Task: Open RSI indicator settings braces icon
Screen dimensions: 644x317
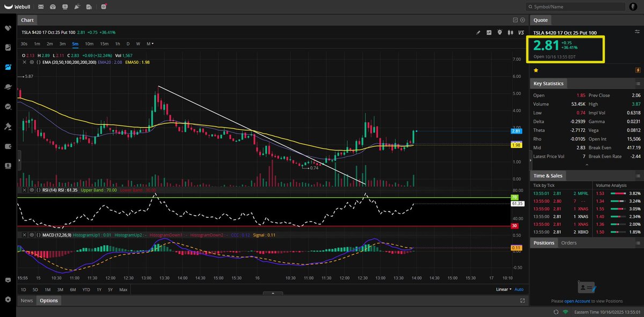Action: coord(38,190)
